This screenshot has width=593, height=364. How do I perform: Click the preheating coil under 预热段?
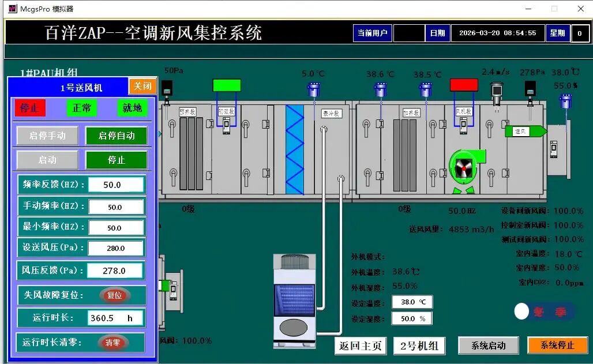pyautogui.click(x=191, y=153)
